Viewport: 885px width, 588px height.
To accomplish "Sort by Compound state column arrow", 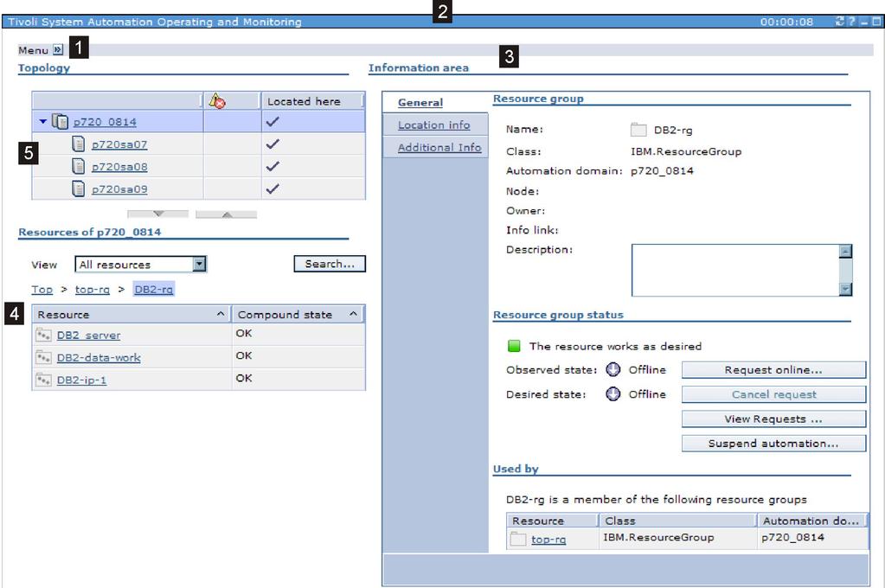I will click(x=353, y=314).
